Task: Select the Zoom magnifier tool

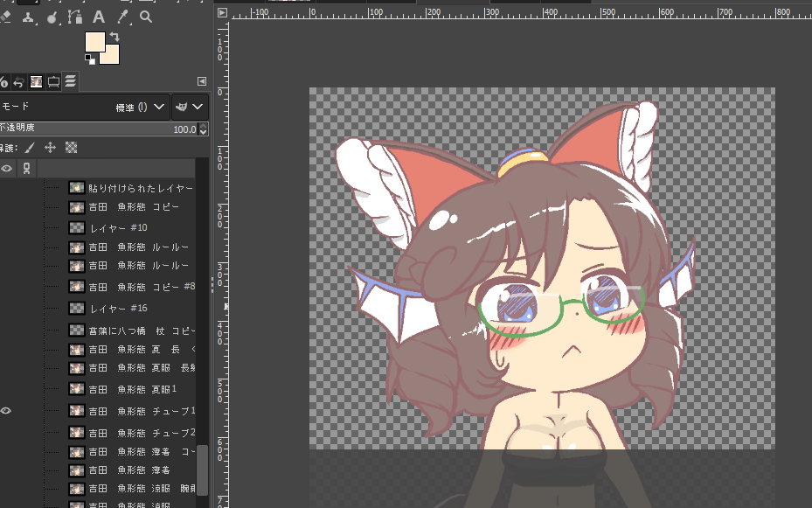Action: [146, 17]
